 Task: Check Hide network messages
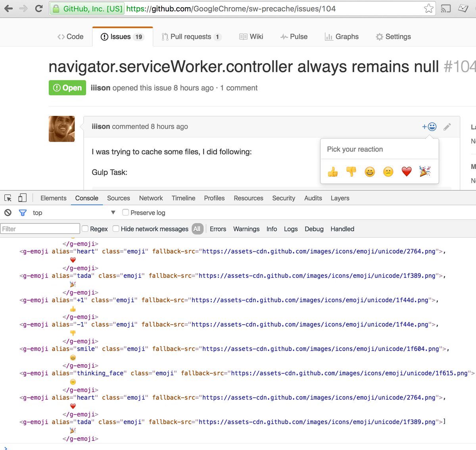[x=116, y=229]
